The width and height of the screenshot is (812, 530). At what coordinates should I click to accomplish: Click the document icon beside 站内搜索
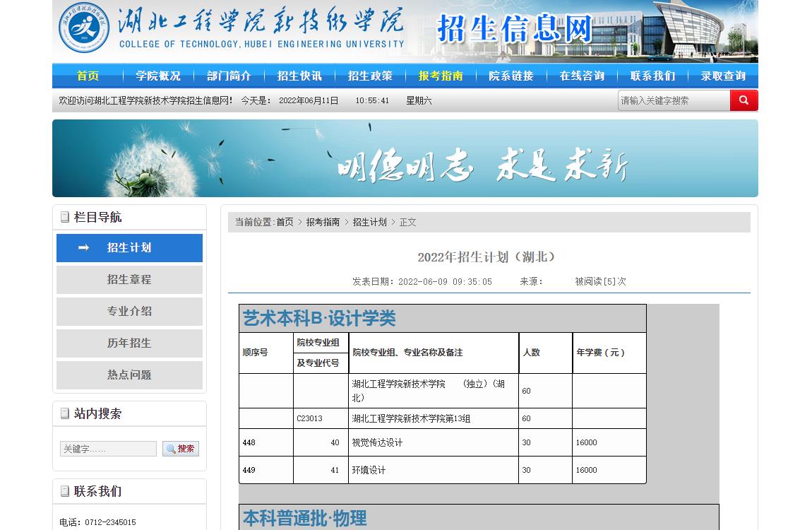(x=65, y=413)
